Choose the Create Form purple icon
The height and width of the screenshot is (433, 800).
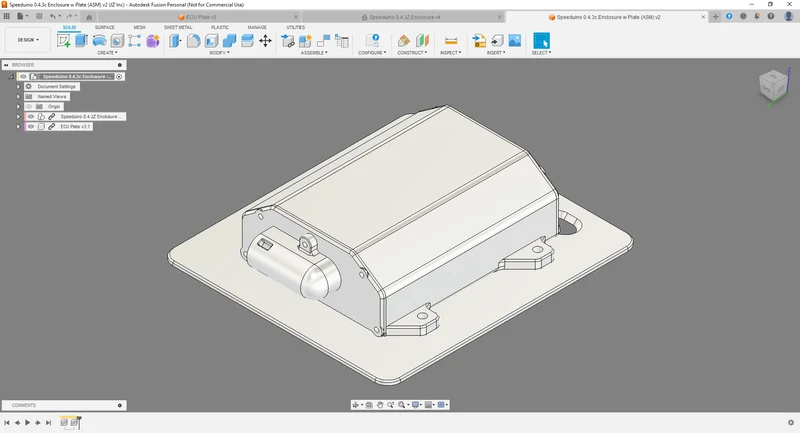153,41
